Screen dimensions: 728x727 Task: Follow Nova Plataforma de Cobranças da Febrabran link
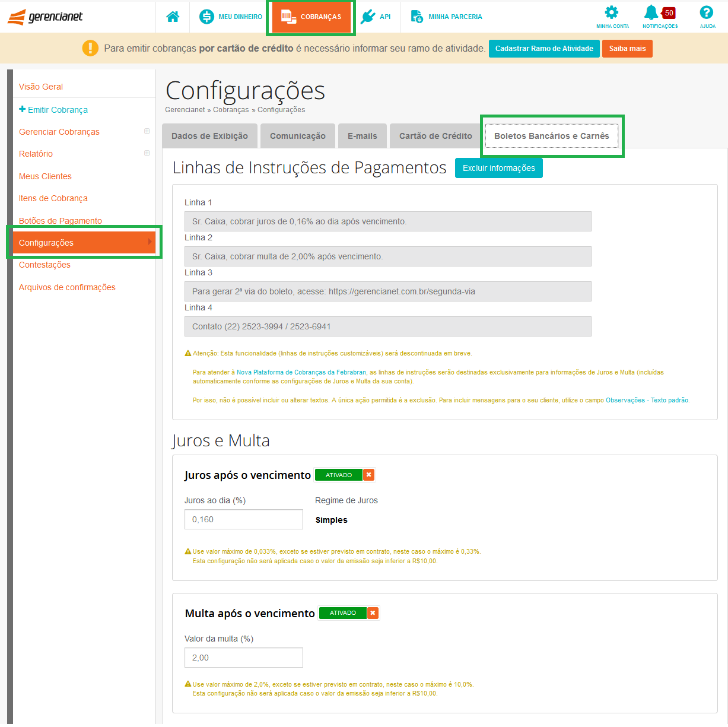point(301,373)
